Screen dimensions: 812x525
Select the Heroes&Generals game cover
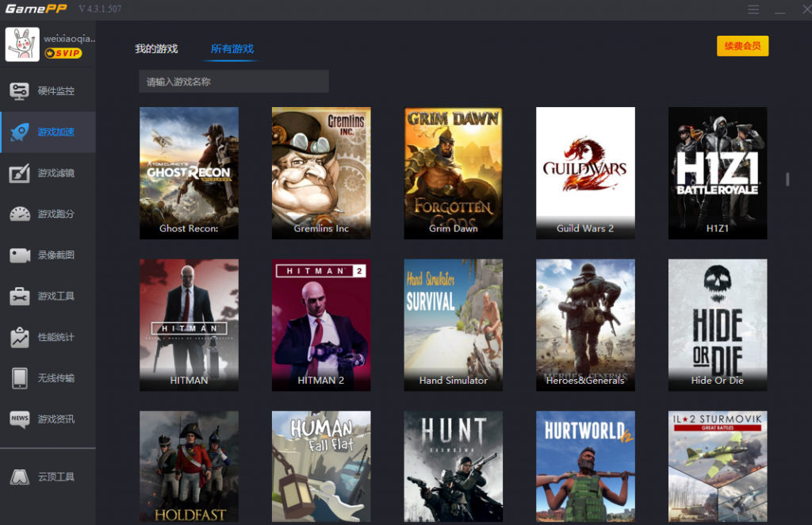pyautogui.click(x=585, y=325)
